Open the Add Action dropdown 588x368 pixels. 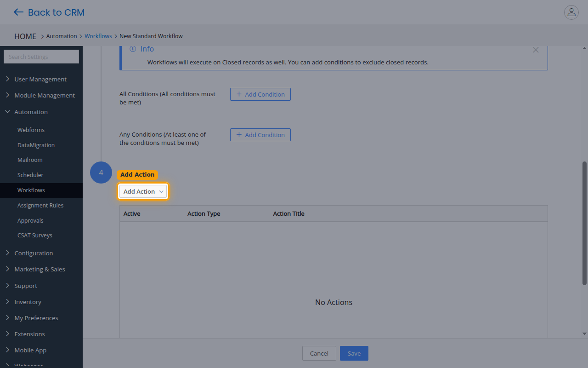[x=143, y=191]
